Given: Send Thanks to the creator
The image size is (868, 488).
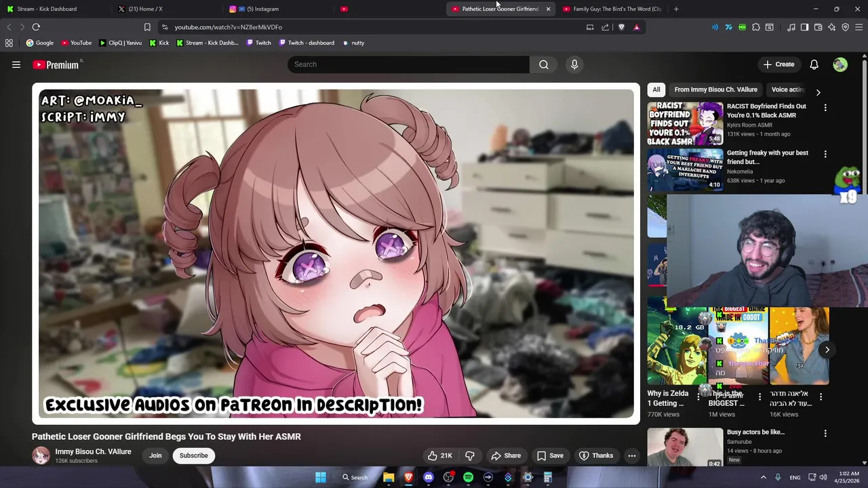Looking at the screenshot, I should 596,455.
